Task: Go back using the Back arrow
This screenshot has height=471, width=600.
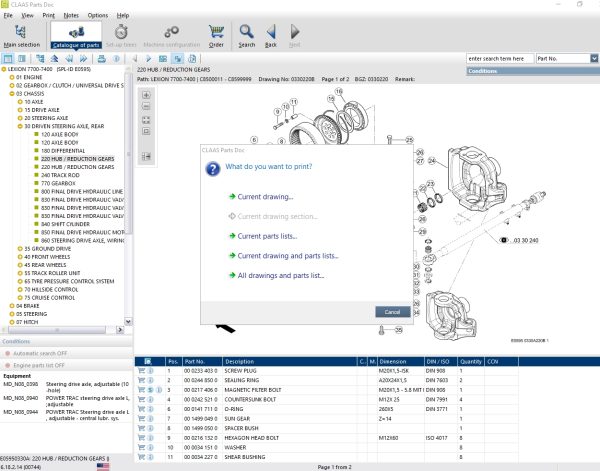Action: (270, 34)
